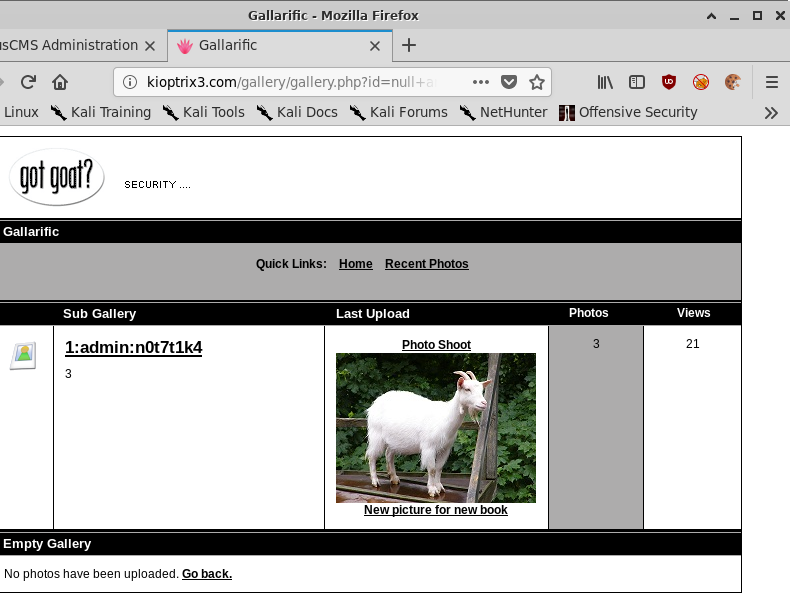Image resolution: width=790 pixels, height=611 pixels.
Task: Click the white goat photo thumbnail
Action: pyautogui.click(x=436, y=428)
